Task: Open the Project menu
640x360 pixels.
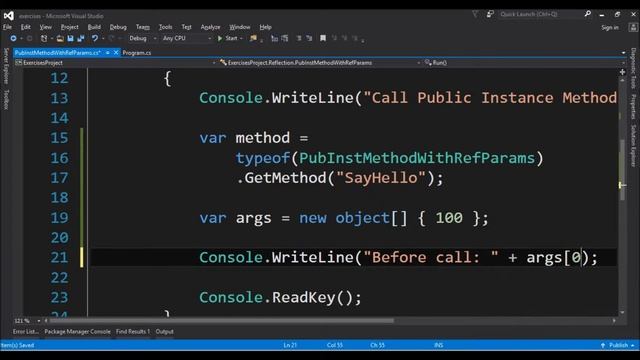Action: click(x=69, y=27)
